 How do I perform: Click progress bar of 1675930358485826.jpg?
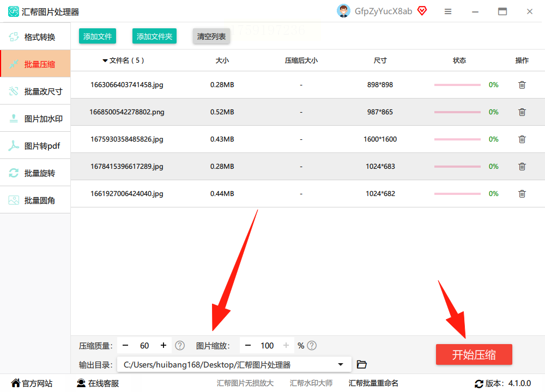457,139
